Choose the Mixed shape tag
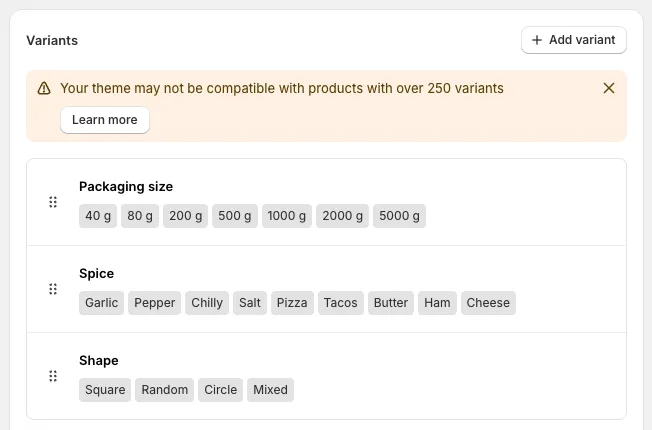The height and width of the screenshot is (430, 652). point(270,390)
